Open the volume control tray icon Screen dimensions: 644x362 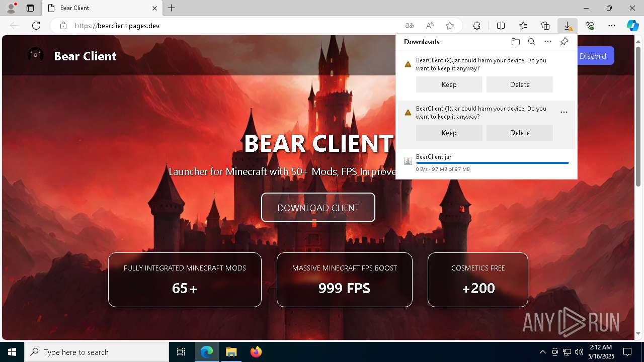579,352
